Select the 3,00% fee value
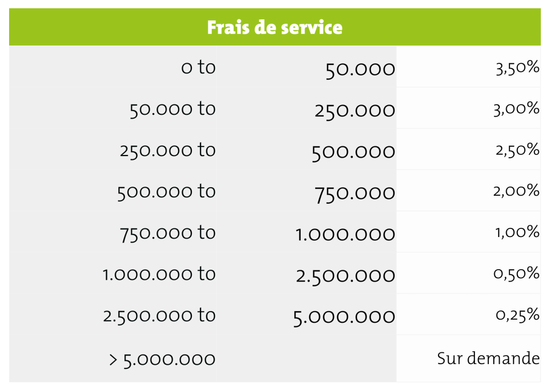 pos(516,109)
